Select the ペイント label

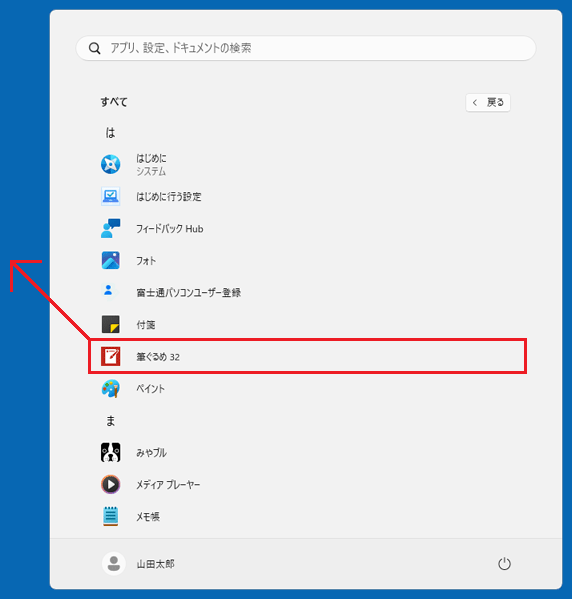click(151, 389)
